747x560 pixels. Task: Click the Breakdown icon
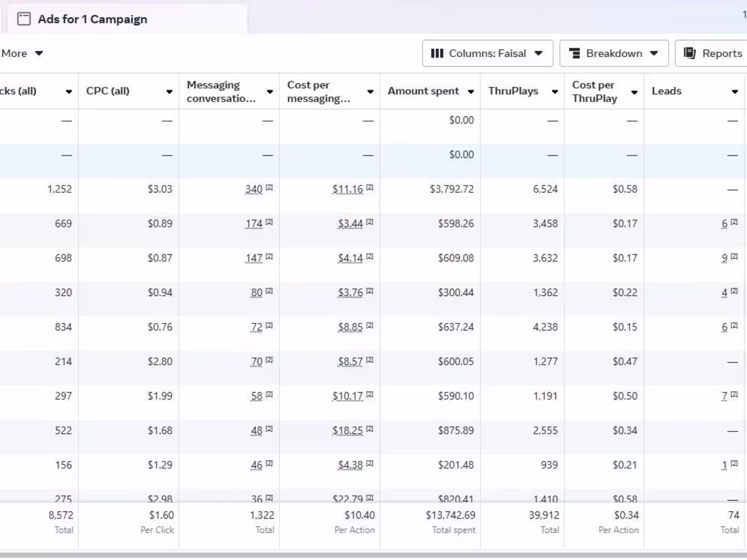[x=575, y=54]
